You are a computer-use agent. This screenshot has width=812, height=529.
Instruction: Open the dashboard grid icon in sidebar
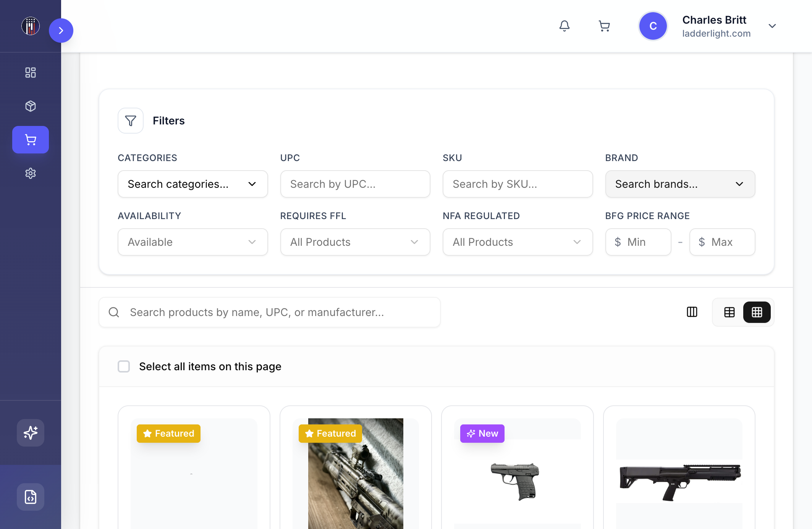click(x=31, y=73)
